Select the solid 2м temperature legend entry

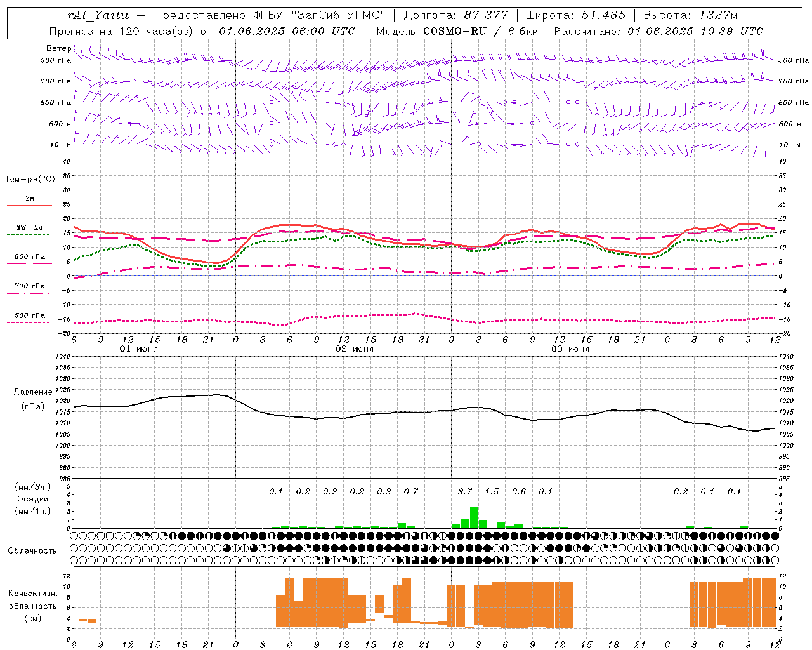(x=30, y=201)
